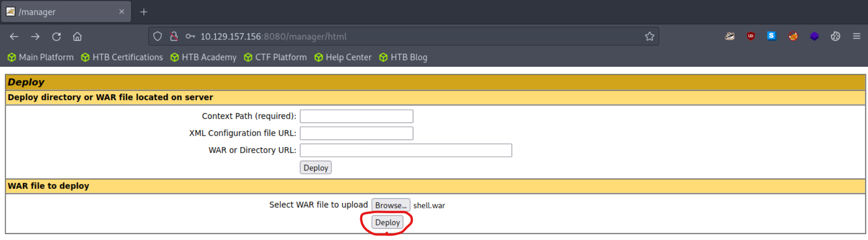Focus the WAR or Directory URL field
The image size is (868, 240).
pyautogui.click(x=406, y=150)
